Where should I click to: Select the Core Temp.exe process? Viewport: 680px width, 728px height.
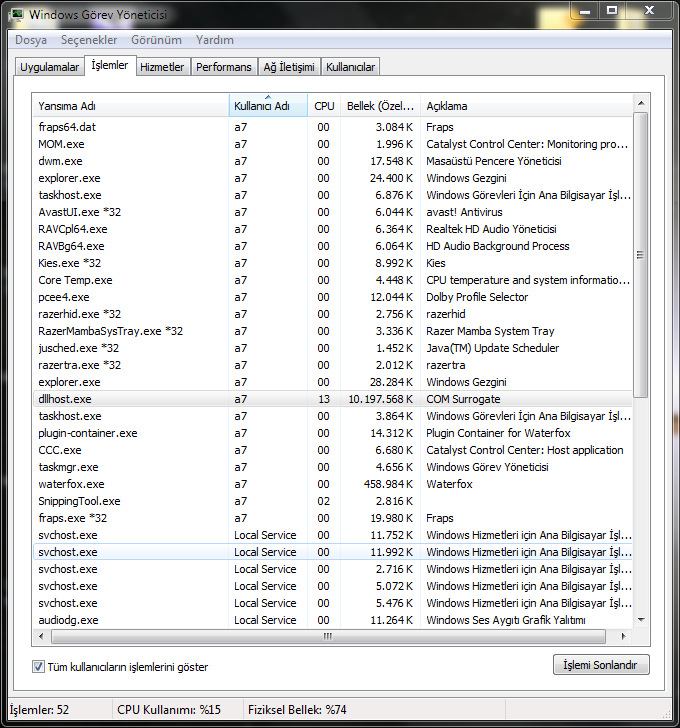[x=332, y=280]
